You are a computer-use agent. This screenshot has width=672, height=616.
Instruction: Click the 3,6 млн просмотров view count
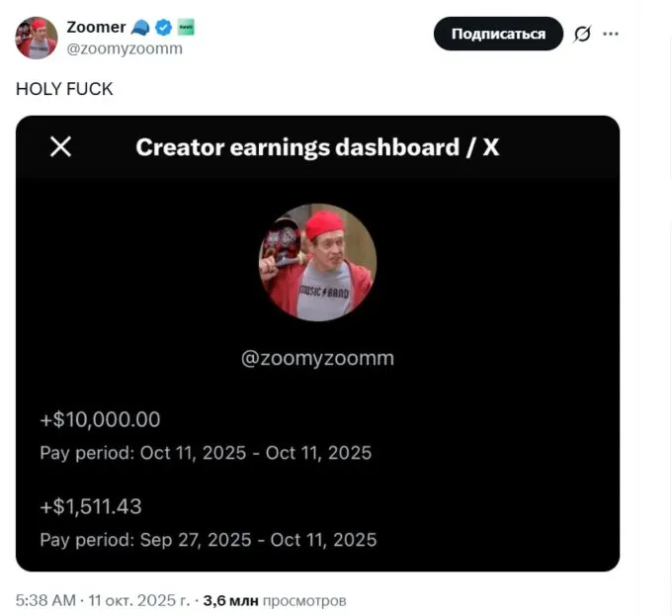point(275,600)
